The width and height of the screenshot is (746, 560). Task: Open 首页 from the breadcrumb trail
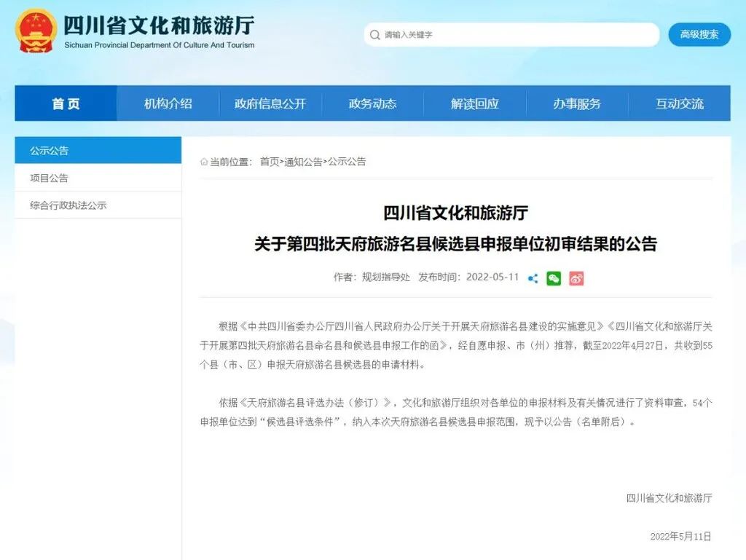coord(270,162)
